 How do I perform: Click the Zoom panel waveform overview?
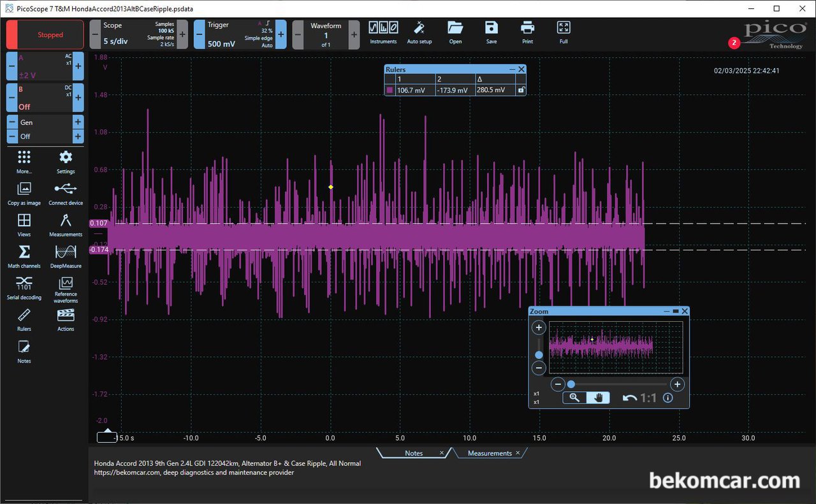616,347
